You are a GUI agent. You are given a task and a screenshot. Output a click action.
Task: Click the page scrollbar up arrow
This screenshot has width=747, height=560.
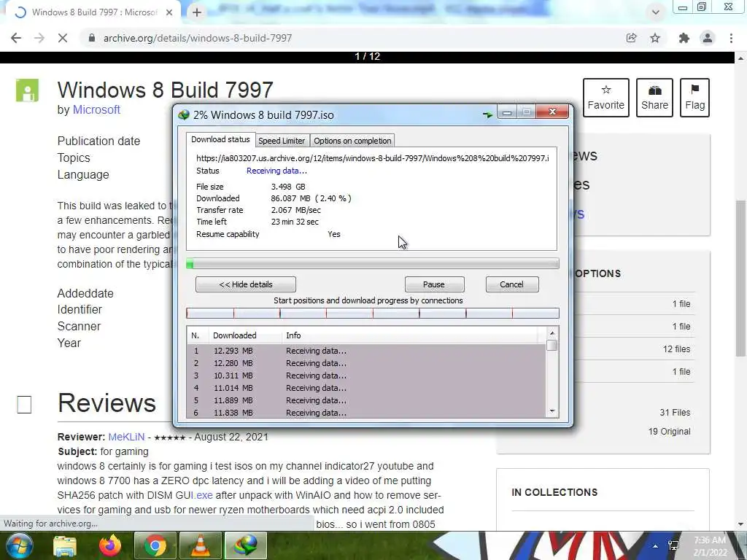pyautogui.click(x=740, y=58)
